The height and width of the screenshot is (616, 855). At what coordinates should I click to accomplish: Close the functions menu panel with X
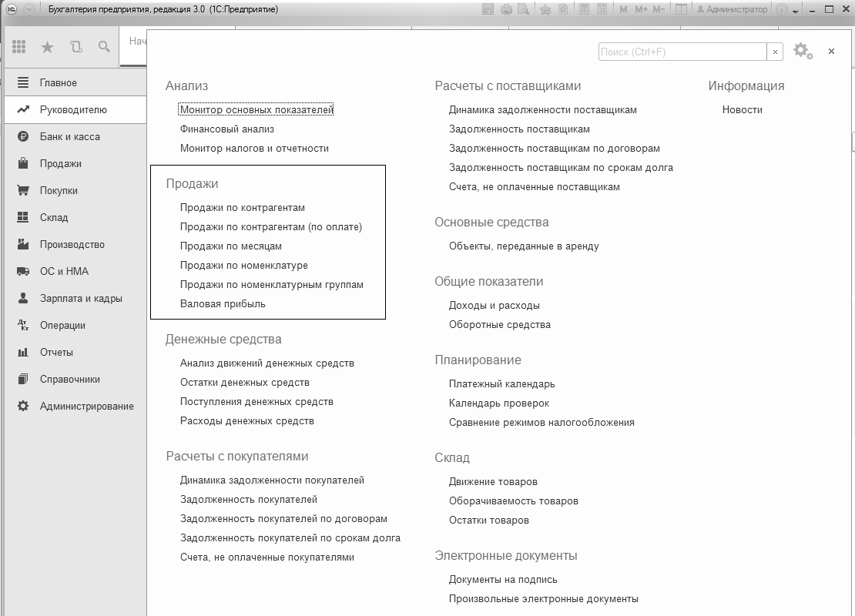pyautogui.click(x=831, y=52)
